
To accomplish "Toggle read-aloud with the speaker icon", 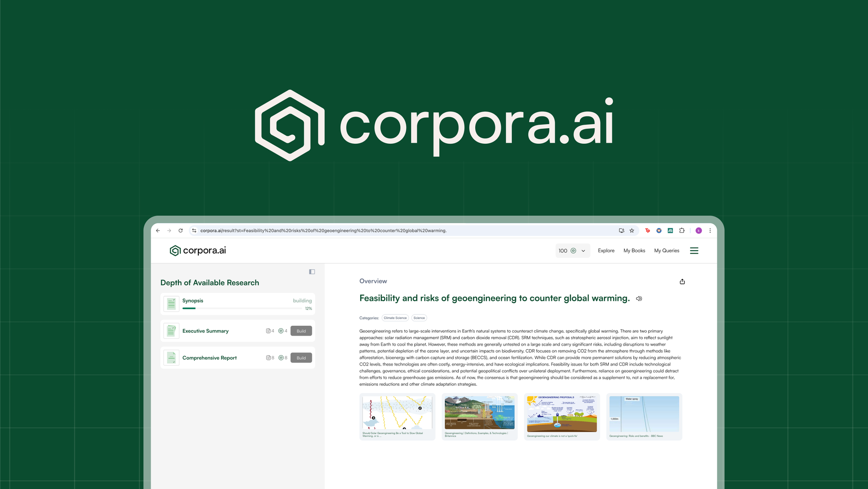I will click(x=638, y=298).
